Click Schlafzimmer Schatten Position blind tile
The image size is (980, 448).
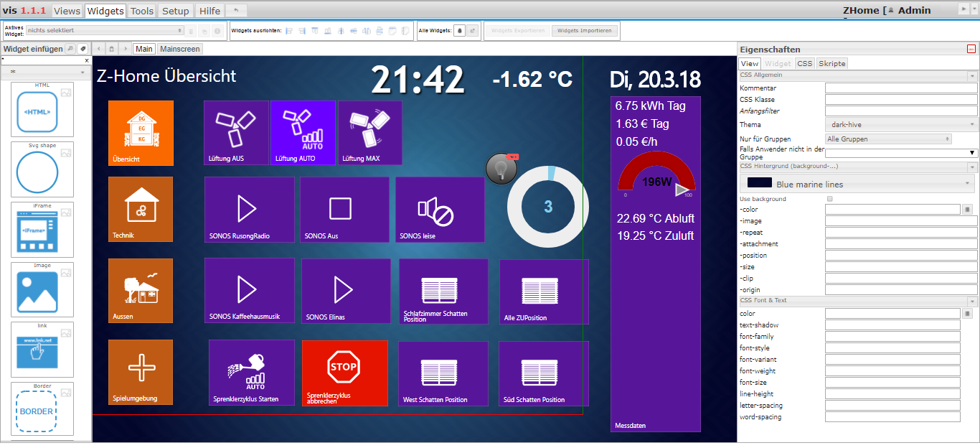point(443,291)
